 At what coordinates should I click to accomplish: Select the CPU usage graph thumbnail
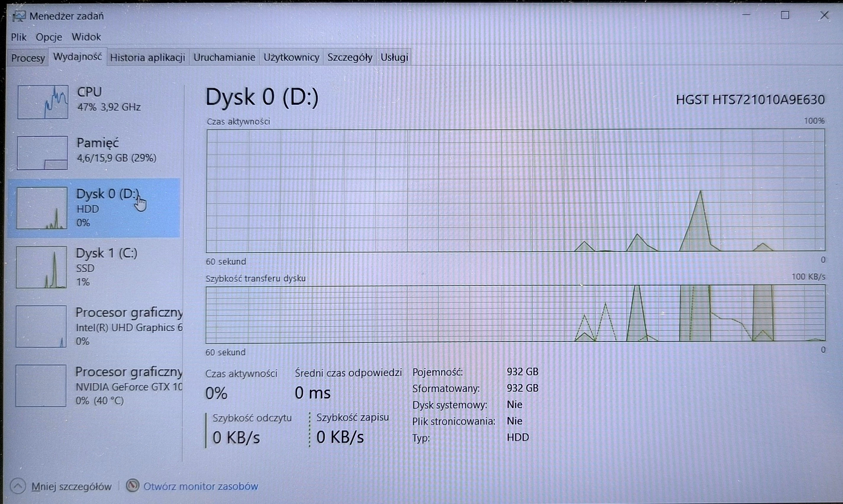[43, 102]
